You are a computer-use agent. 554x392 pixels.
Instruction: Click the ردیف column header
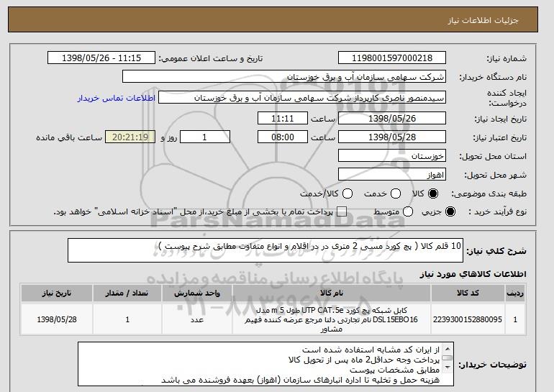[515, 293]
